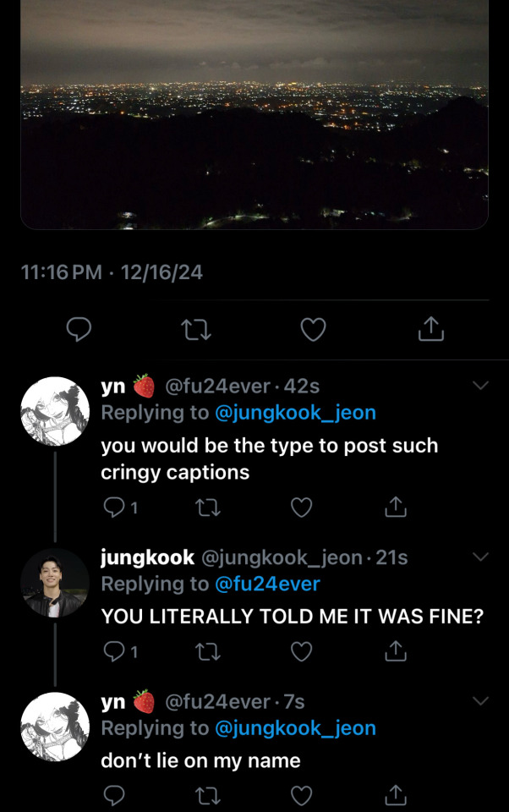Open @fu24ever mention in jungkook's reply
The image size is (509, 812).
point(267,584)
